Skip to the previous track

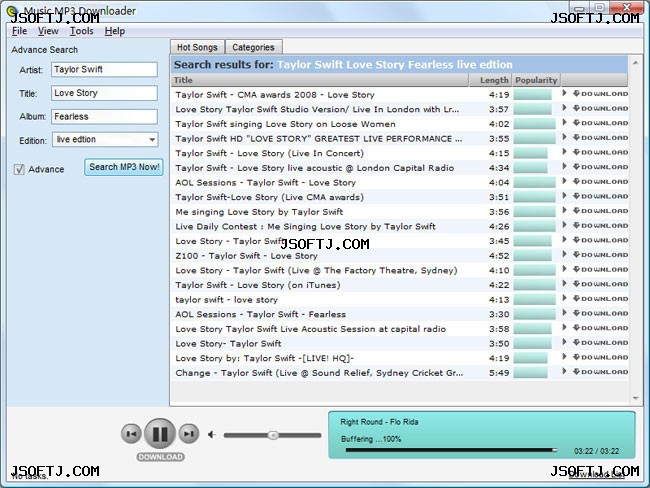131,434
